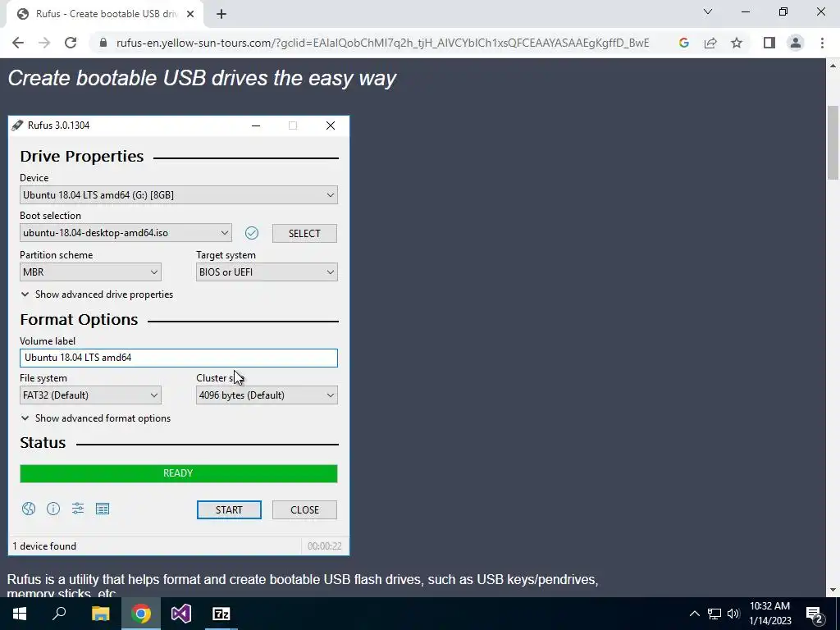The height and width of the screenshot is (630, 840).
Task: Click the 00:00:22 timer text
Action: [324, 546]
